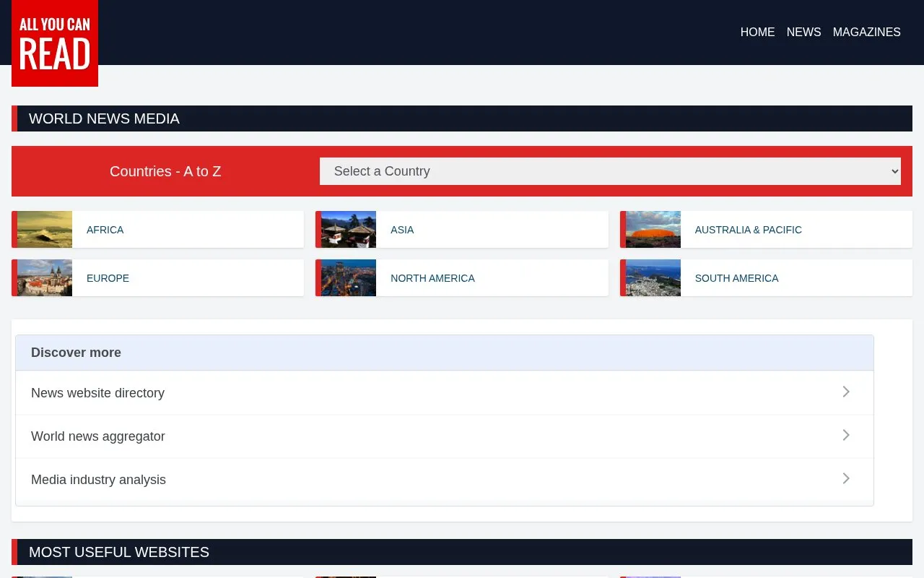Screen dimensions: 924x578
Task: Open the Home menu item
Action: click(x=757, y=32)
